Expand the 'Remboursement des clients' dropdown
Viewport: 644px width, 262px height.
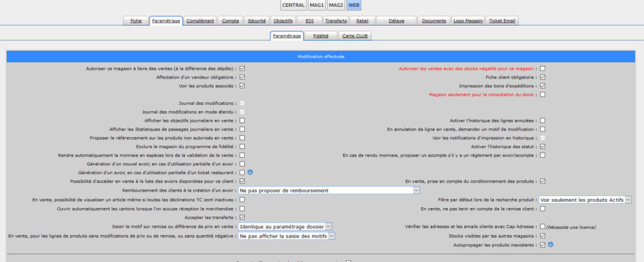point(329,190)
